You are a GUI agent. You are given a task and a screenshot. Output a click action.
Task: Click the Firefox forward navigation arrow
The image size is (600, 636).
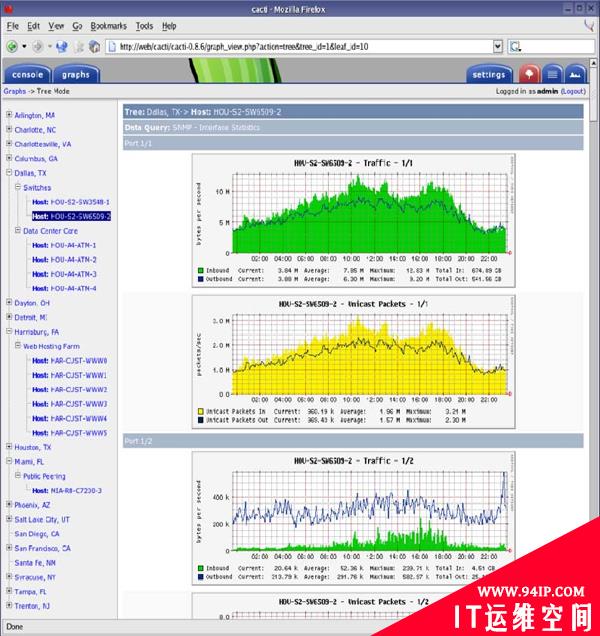37,47
